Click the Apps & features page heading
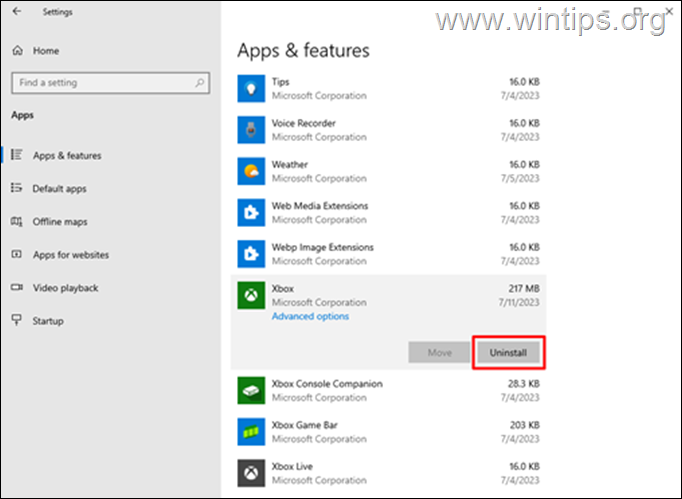Viewport: 682px width, 499px height. click(303, 50)
